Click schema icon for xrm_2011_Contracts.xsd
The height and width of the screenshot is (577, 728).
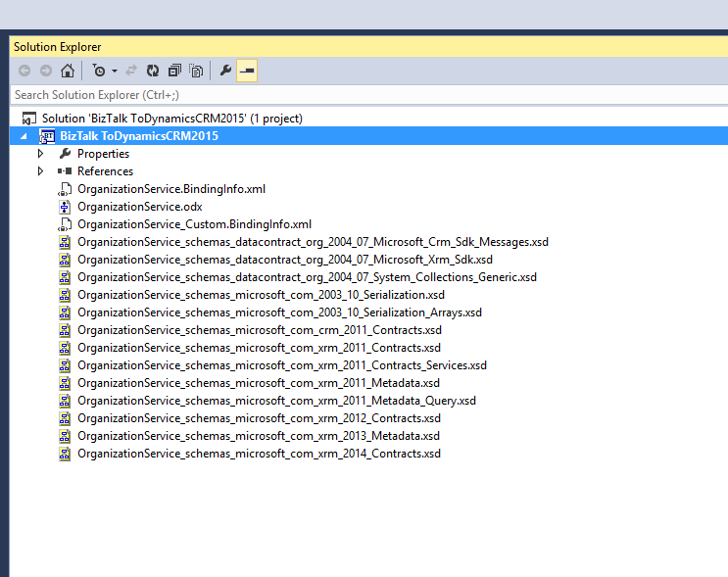tap(65, 348)
